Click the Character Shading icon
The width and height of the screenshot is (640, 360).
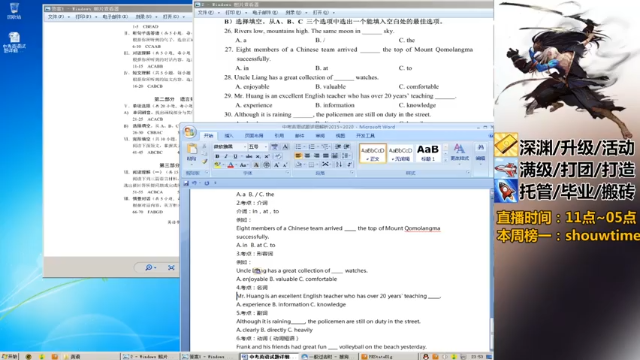(256, 165)
